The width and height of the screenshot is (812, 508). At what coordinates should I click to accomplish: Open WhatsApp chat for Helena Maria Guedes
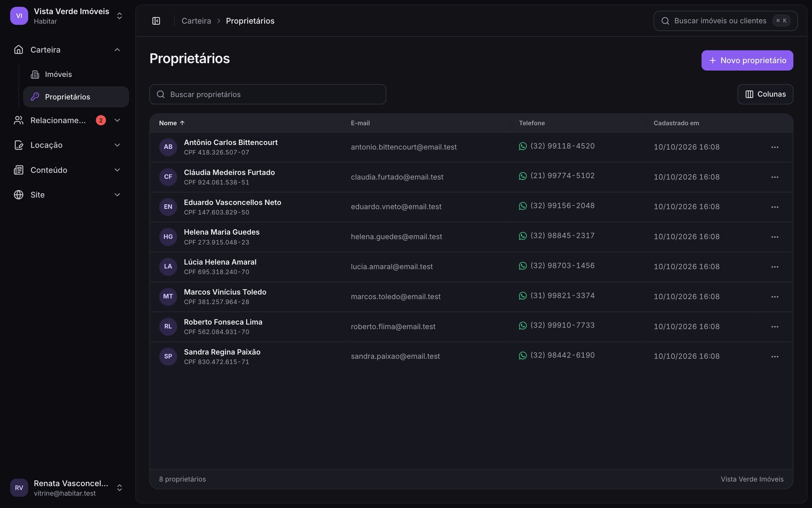[x=523, y=236]
